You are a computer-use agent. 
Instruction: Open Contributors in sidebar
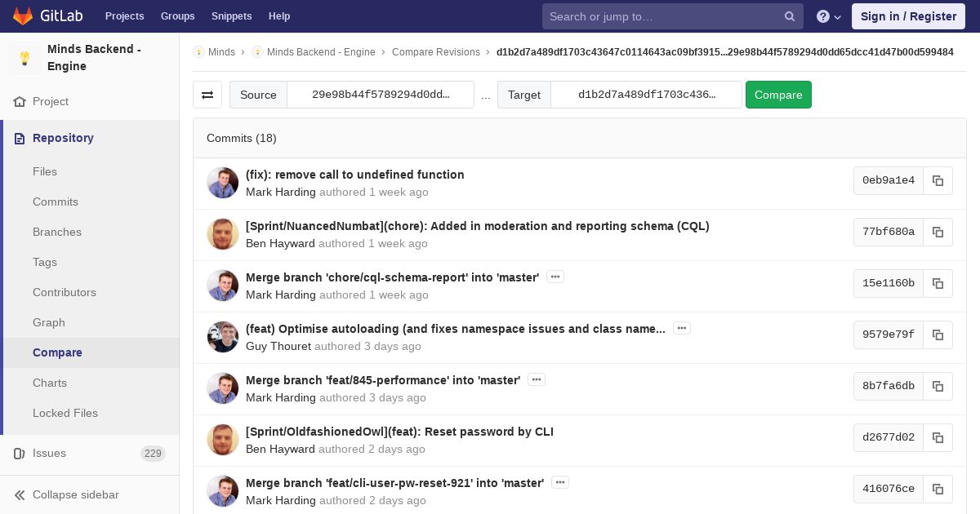[x=65, y=293]
